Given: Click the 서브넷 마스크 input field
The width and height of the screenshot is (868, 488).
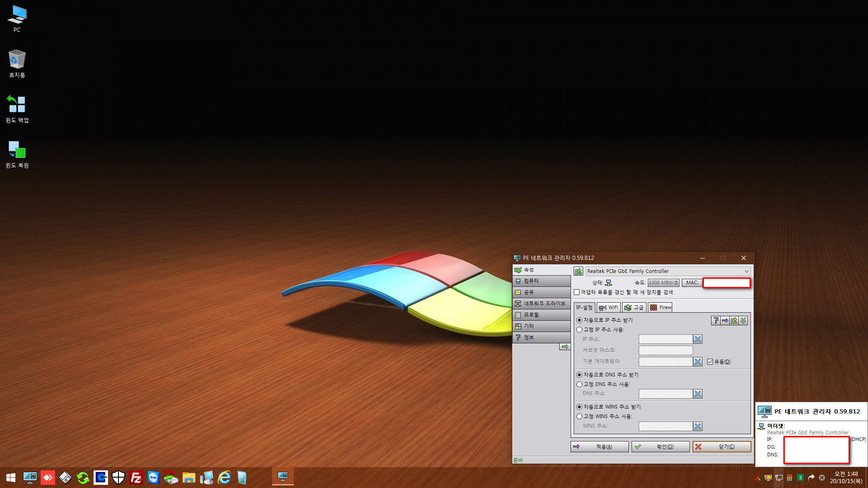Looking at the screenshot, I should pyautogui.click(x=665, y=350).
